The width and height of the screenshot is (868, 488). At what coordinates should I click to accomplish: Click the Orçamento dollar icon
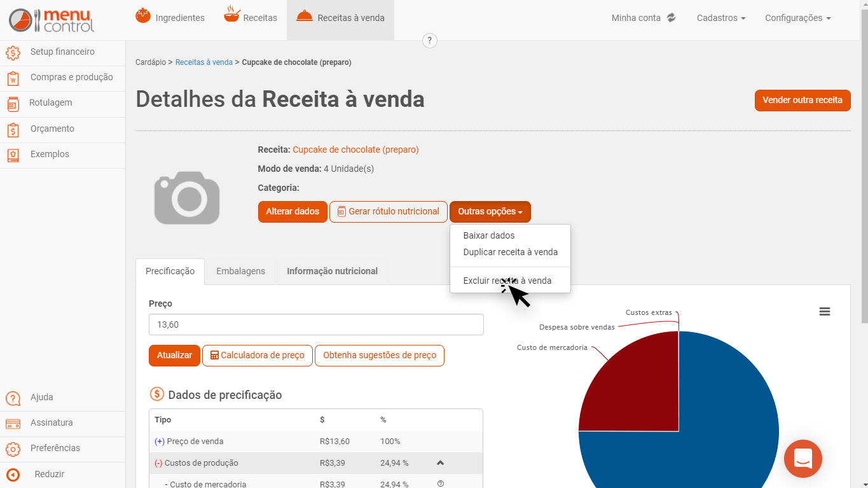pos(13,130)
